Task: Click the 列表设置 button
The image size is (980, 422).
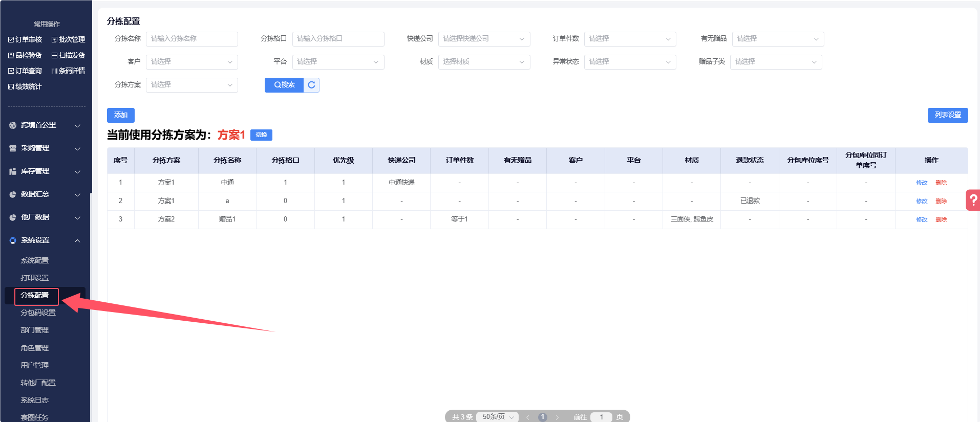Action: pyautogui.click(x=947, y=115)
